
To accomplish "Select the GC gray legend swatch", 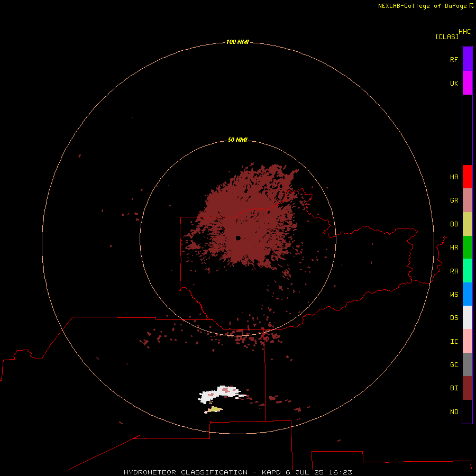I will pos(467,364).
